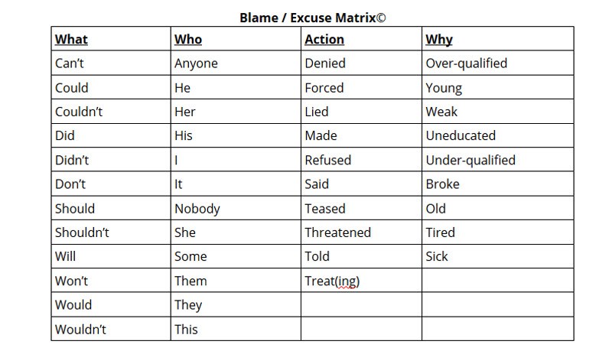Select the 'Who' column header
This screenshot has height=364, width=612.
click(x=188, y=40)
